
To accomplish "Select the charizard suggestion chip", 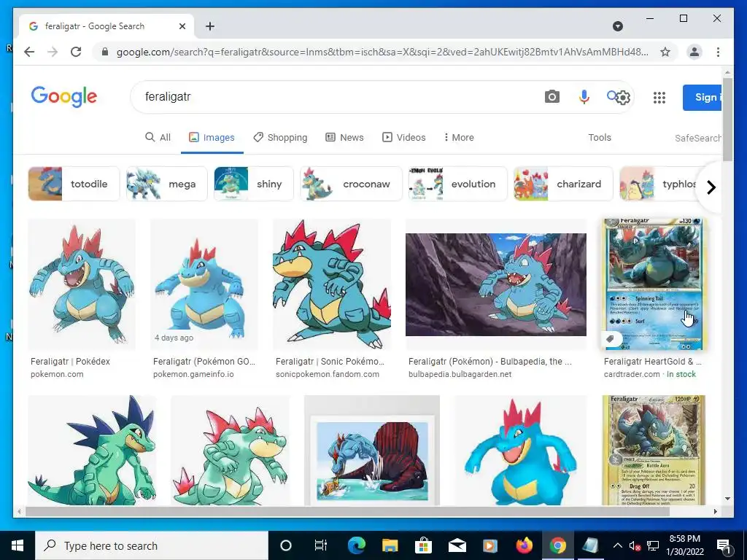I will [563, 184].
